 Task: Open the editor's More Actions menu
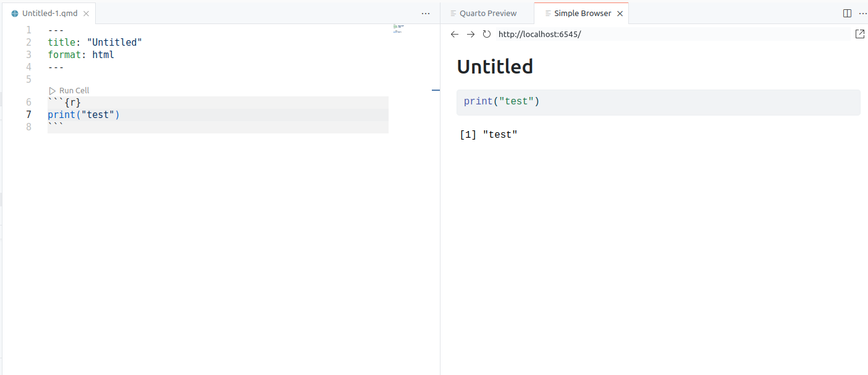coord(425,13)
